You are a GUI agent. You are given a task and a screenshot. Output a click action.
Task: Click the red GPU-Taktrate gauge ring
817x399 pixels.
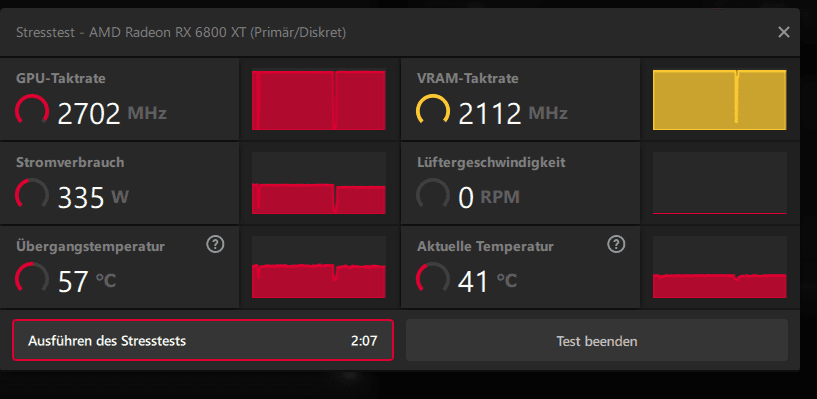click(x=32, y=110)
